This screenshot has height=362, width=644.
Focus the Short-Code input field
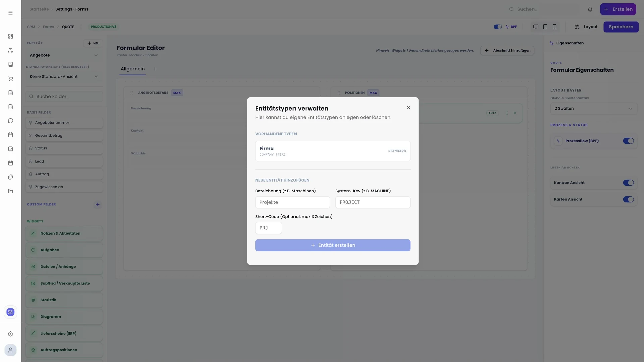(x=268, y=228)
